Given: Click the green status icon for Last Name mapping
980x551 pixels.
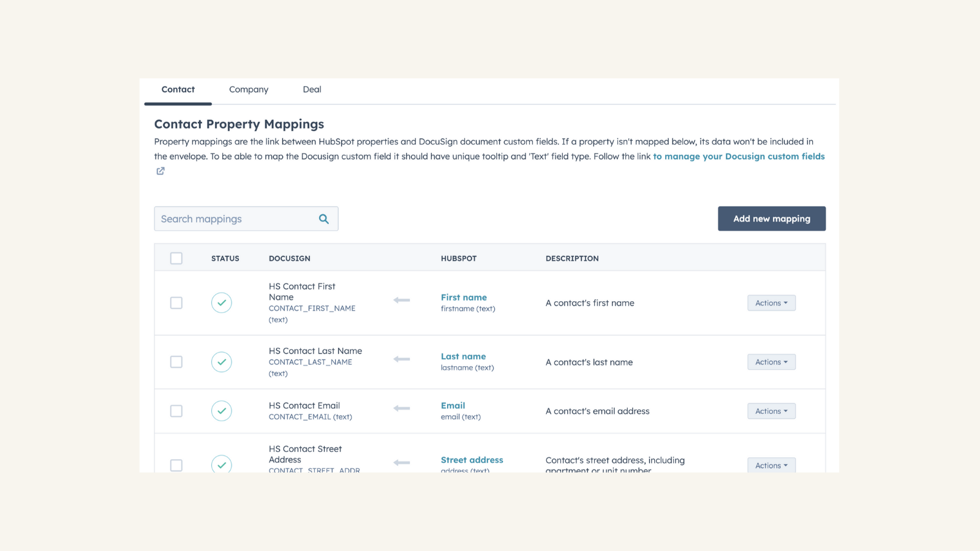Looking at the screenshot, I should pyautogui.click(x=221, y=362).
